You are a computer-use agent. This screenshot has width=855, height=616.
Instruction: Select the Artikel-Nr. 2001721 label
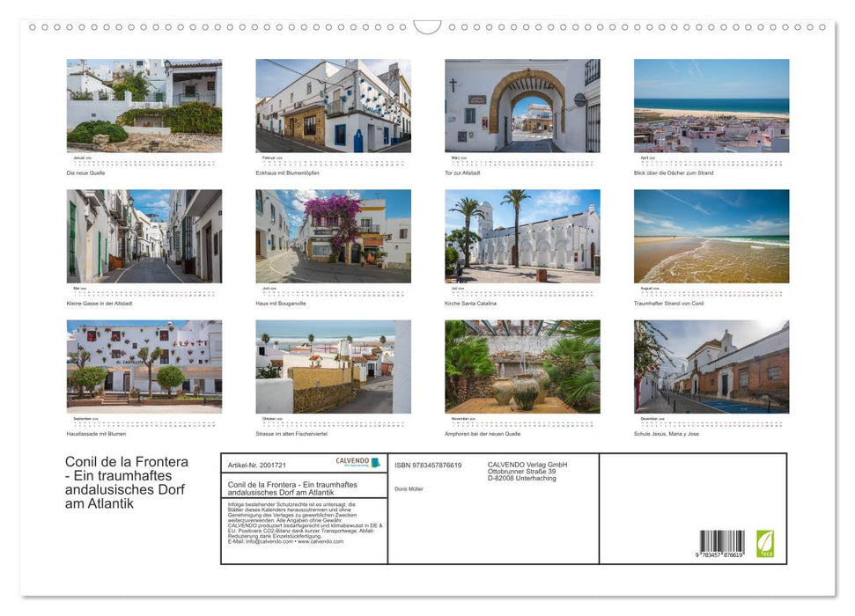tap(257, 464)
